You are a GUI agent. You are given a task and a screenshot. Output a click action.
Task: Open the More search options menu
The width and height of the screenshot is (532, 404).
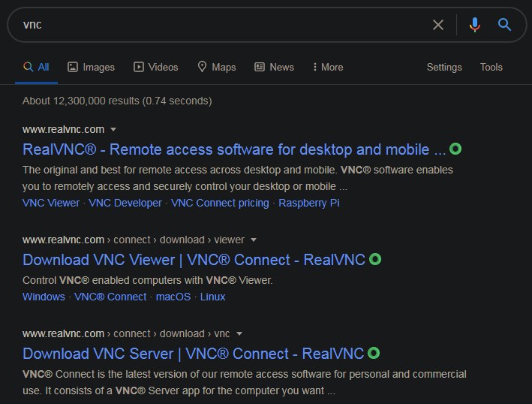coord(328,67)
